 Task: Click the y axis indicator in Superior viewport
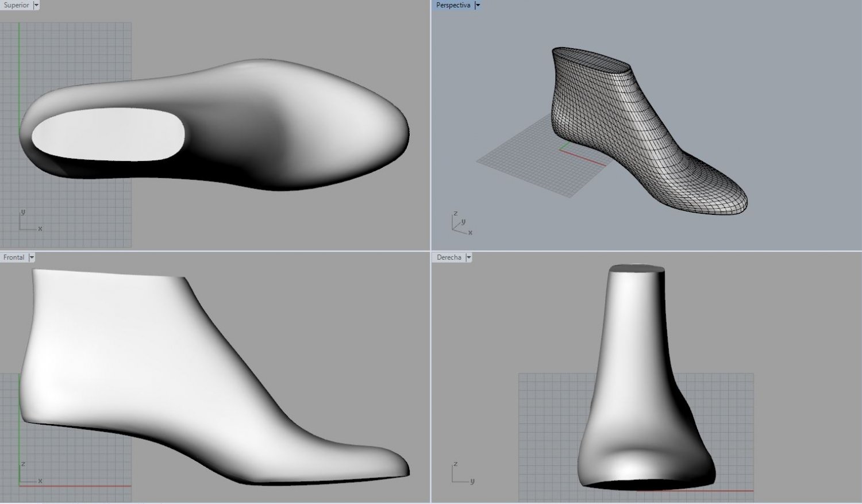[24, 212]
